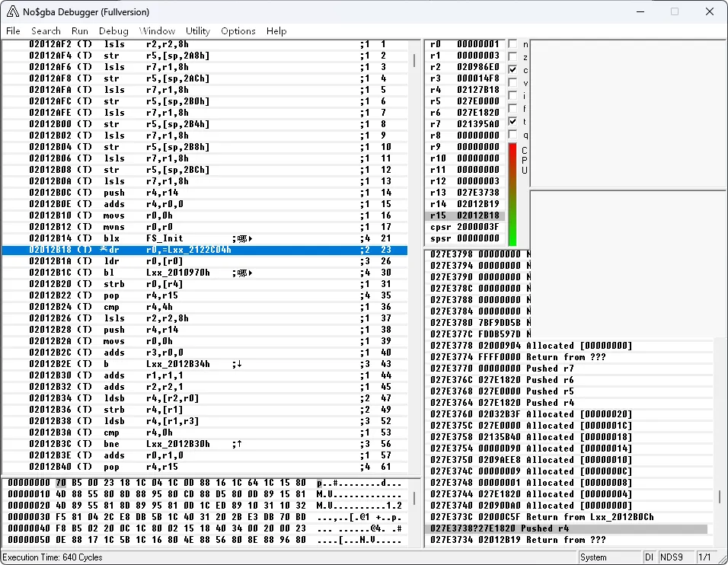728x565 pixels.
Task: Click the current-instruction cursor on highlighted line
Action: (x=104, y=250)
